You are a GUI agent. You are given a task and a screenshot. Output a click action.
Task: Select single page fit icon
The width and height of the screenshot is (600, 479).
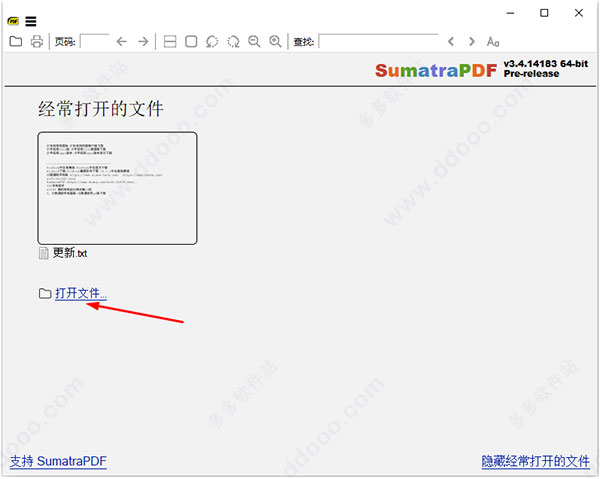coord(191,41)
